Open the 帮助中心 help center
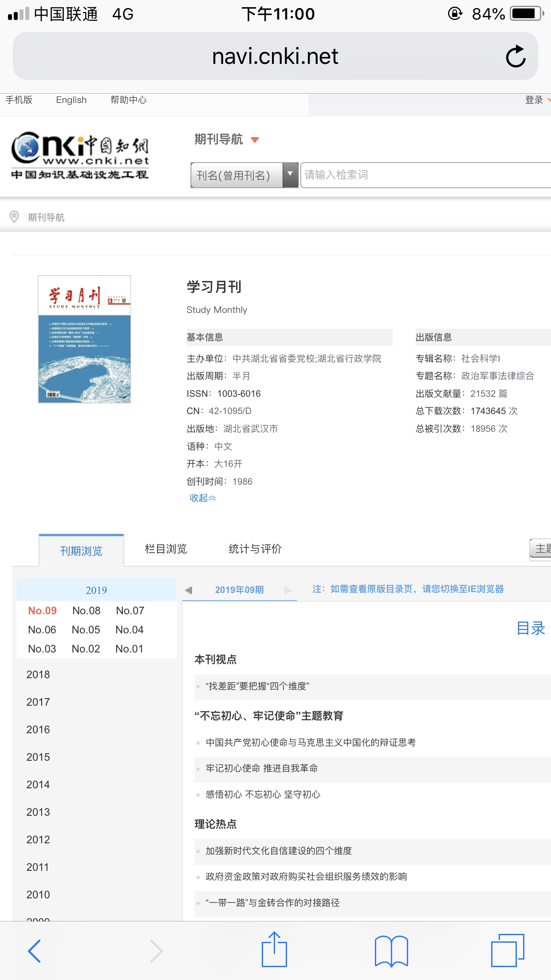The image size is (551, 980). (129, 100)
